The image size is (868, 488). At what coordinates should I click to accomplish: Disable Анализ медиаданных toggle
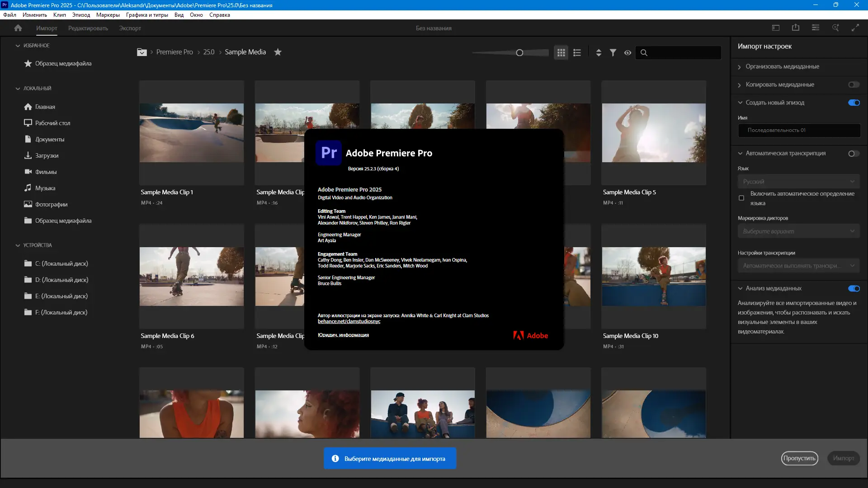tap(854, 288)
